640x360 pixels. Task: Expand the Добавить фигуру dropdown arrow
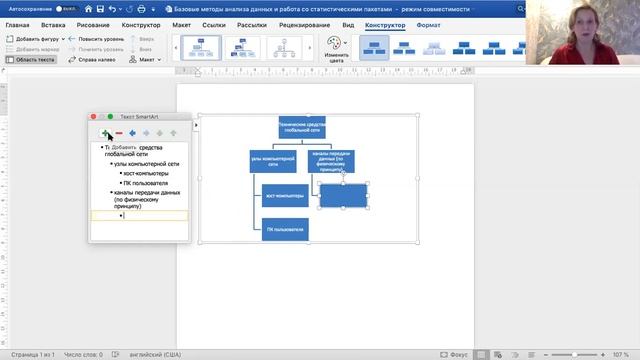(x=63, y=39)
